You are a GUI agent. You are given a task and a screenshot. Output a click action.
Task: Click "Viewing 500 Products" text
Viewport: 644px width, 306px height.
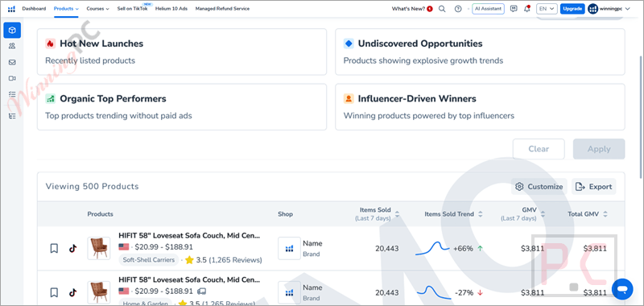click(x=92, y=187)
